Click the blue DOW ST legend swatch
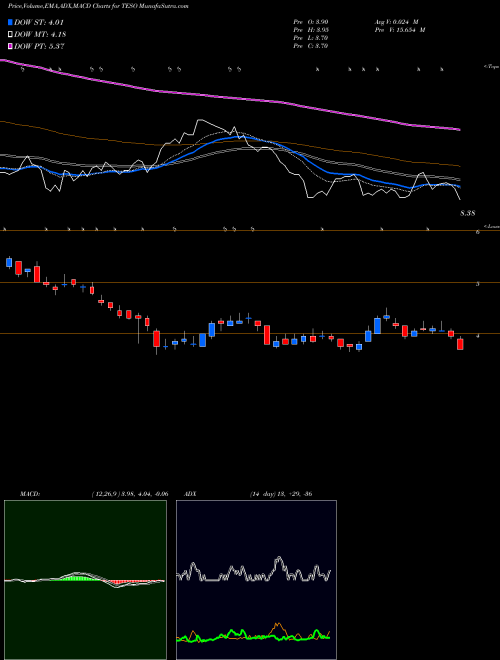The height and width of the screenshot is (660, 500). [x=10, y=22]
